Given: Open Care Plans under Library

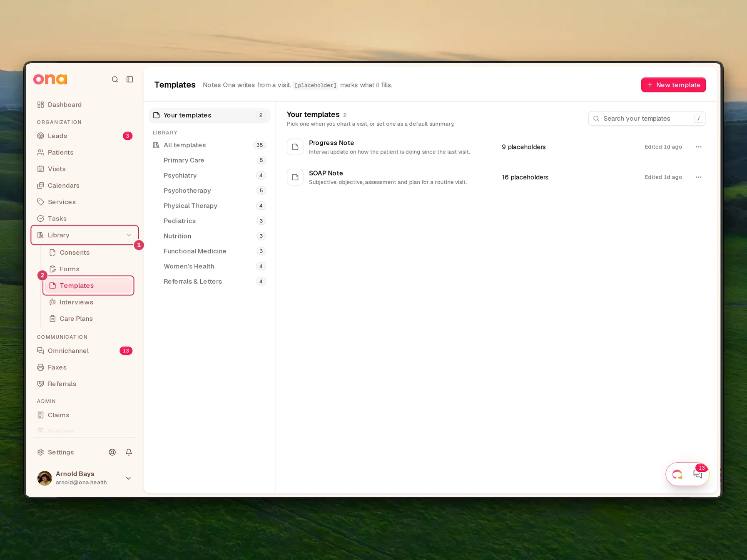Looking at the screenshot, I should tap(89, 319).
